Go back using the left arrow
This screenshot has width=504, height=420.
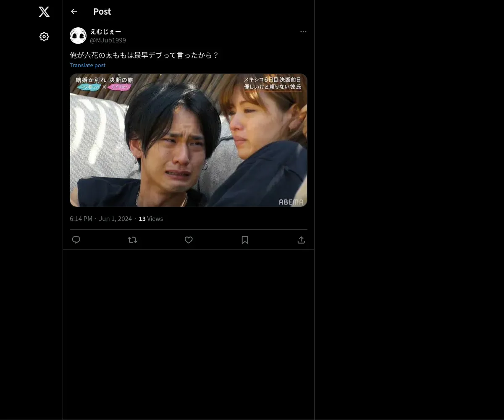(x=74, y=11)
